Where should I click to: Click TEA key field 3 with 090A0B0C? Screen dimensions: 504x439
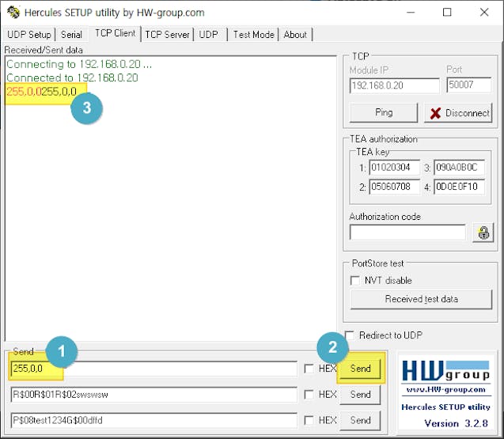459,168
